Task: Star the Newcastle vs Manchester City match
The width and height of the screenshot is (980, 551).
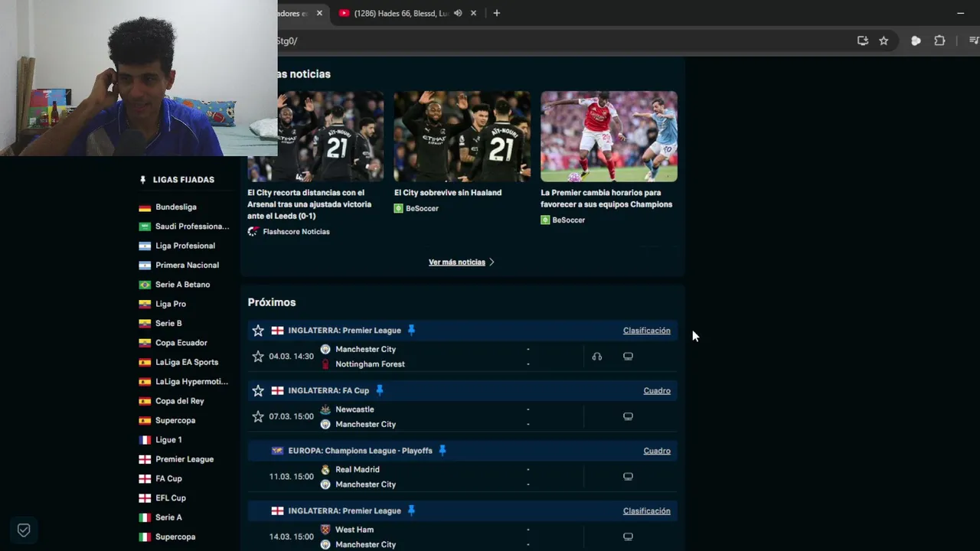Action: point(258,417)
